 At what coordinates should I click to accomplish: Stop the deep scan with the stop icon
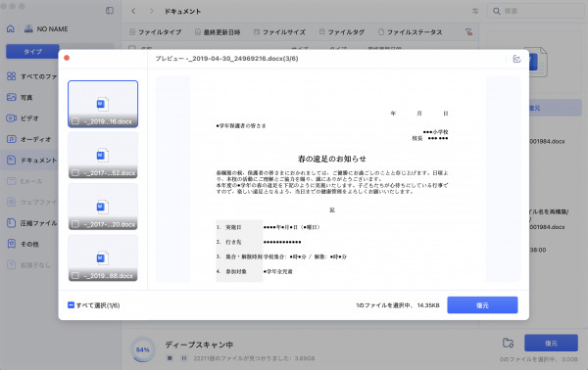(x=170, y=358)
